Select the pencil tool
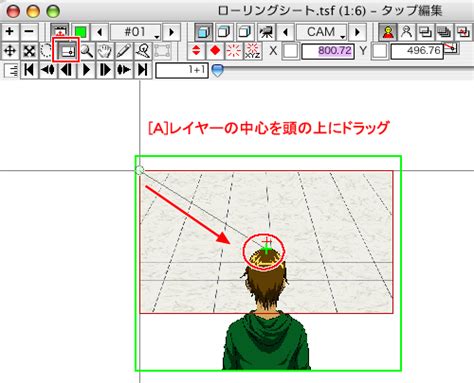 coord(124,51)
